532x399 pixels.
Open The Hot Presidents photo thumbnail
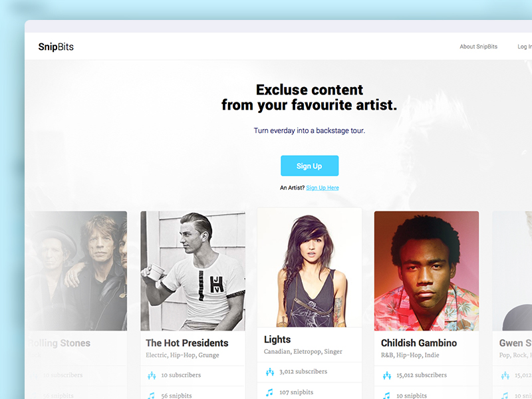coord(193,271)
